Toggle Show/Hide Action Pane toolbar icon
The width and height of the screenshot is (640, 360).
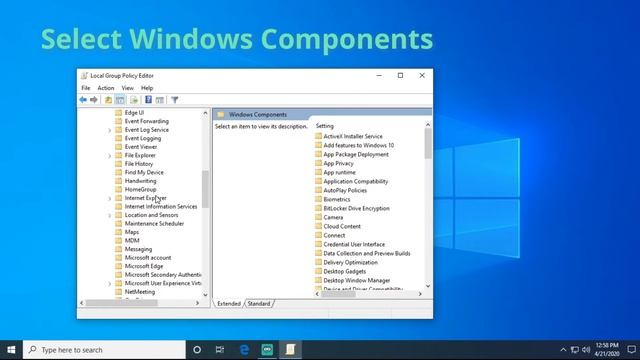pyautogui.click(x=160, y=100)
